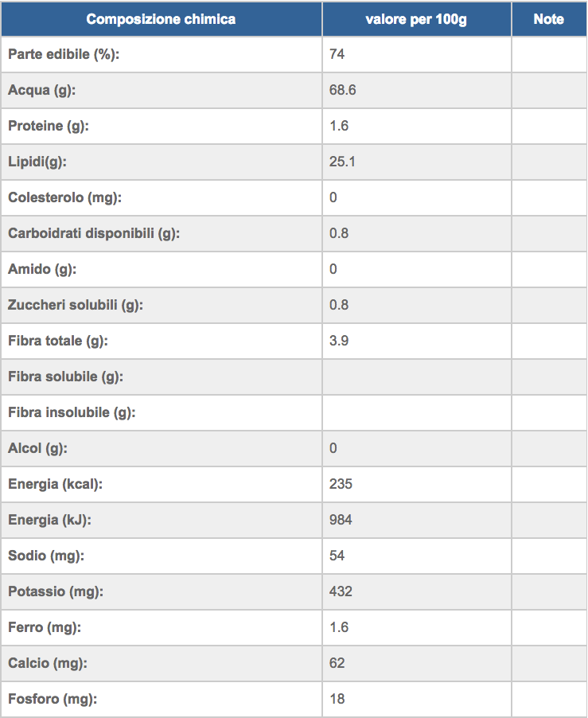Click the Energia (kJ) value 984
Image resolution: width=588 pixels, height=718 pixels.
click(x=341, y=520)
